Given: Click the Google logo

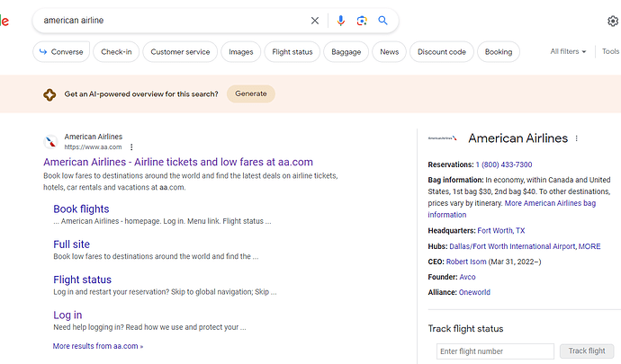Looking at the screenshot, I should tap(4, 21).
